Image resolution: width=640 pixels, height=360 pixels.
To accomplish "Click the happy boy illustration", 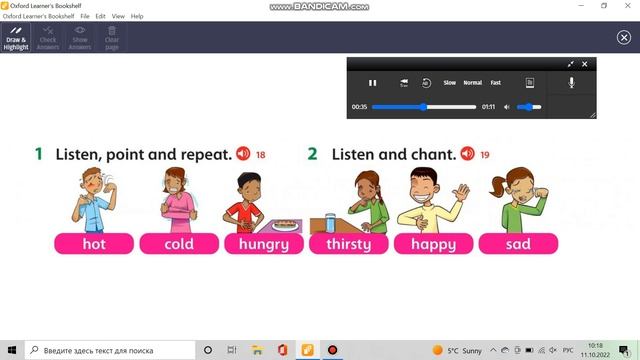I will point(433,200).
